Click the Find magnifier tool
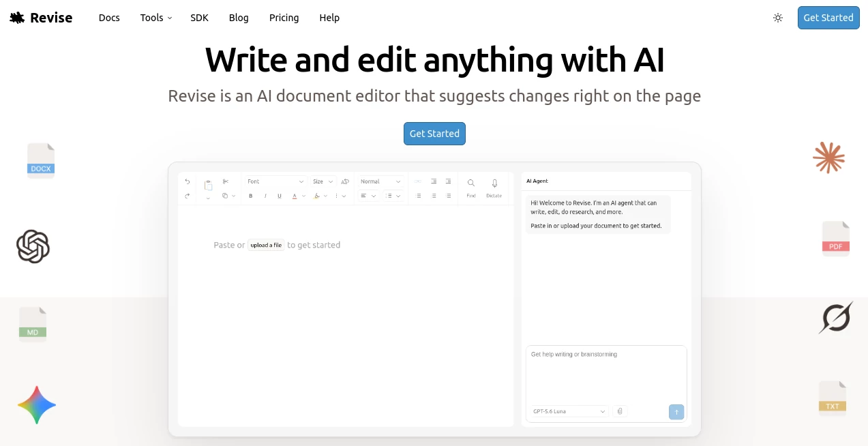Image resolution: width=868 pixels, height=446 pixels. 471,188
